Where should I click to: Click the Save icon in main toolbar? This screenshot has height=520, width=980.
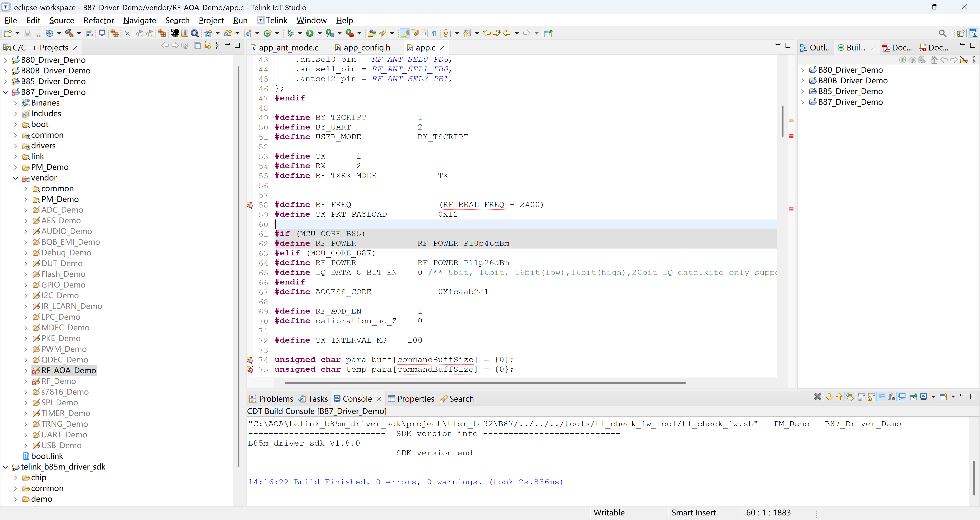pos(27,33)
